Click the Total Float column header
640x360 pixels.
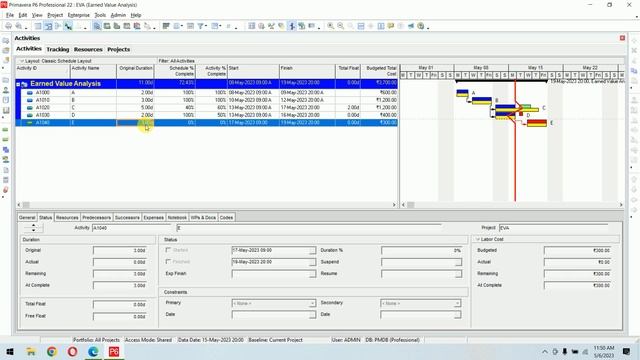point(348,71)
